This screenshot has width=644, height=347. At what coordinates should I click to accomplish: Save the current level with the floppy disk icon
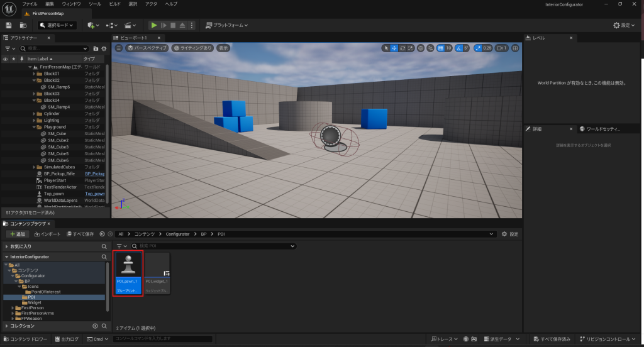click(x=9, y=25)
